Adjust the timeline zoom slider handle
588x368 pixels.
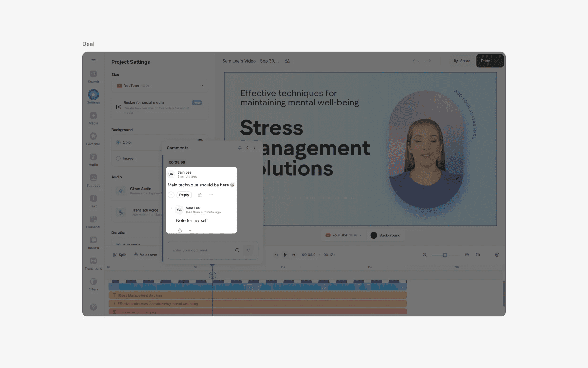point(445,255)
